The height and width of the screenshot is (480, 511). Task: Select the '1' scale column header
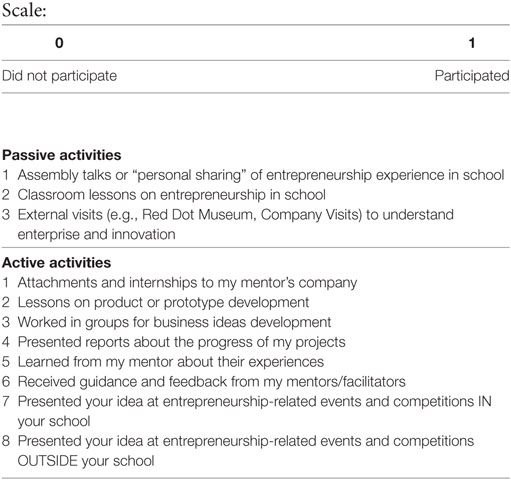[472, 43]
